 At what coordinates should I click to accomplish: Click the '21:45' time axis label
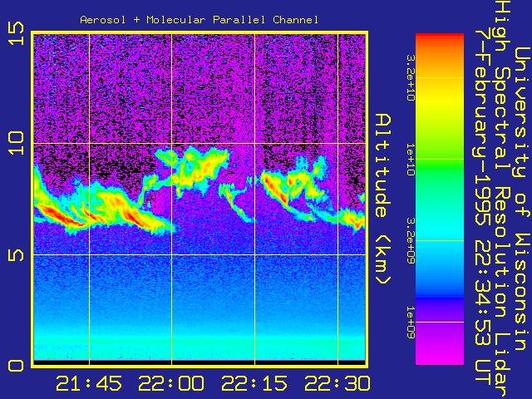(89, 383)
